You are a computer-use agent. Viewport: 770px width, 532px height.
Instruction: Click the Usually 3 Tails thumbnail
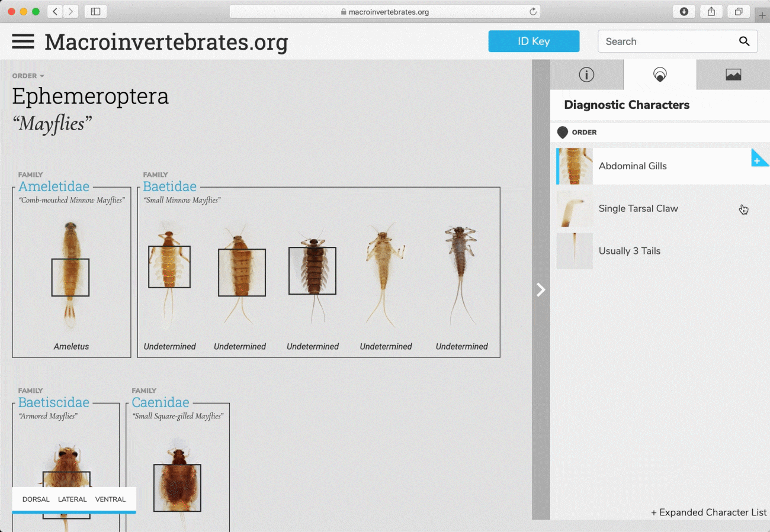[575, 251]
